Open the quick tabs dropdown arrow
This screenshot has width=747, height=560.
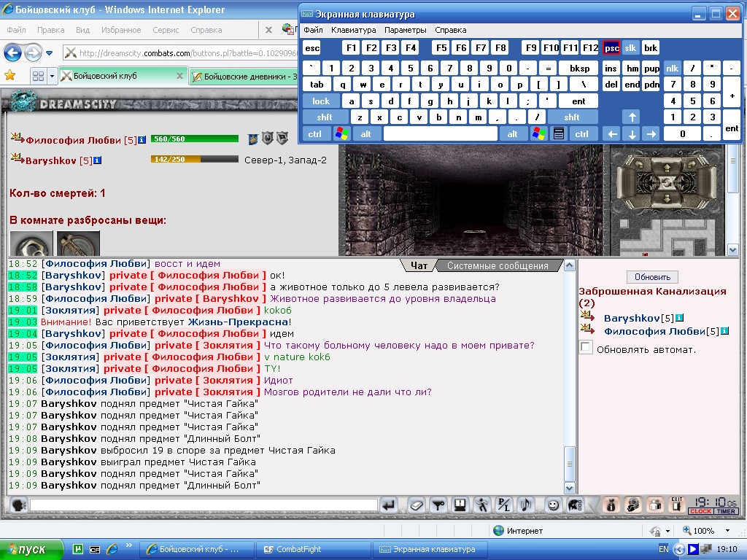[x=52, y=76]
